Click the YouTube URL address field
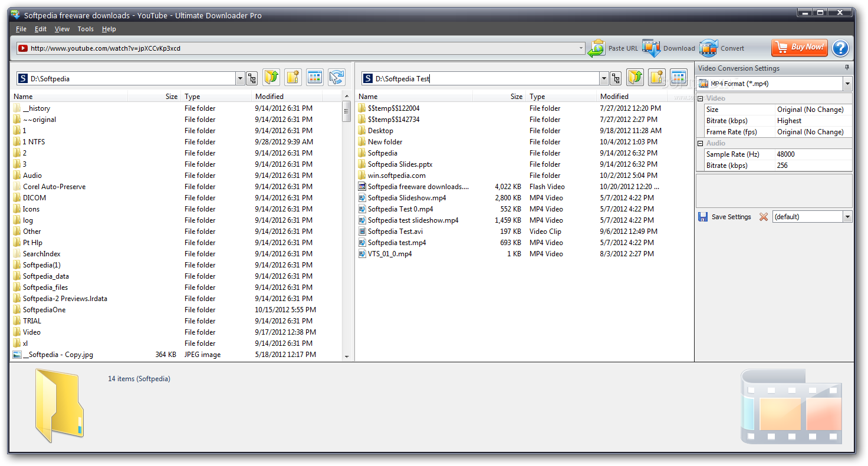This screenshot has width=868, height=466. click(x=301, y=48)
